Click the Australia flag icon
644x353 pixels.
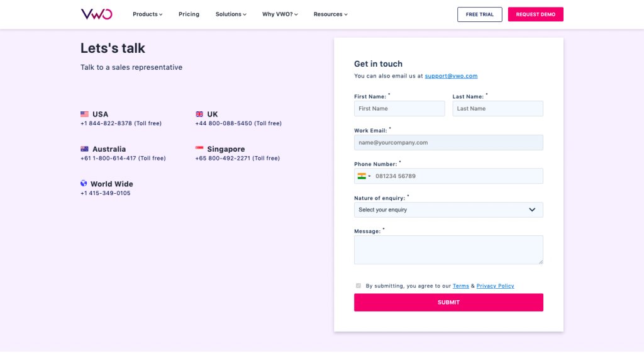84,149
